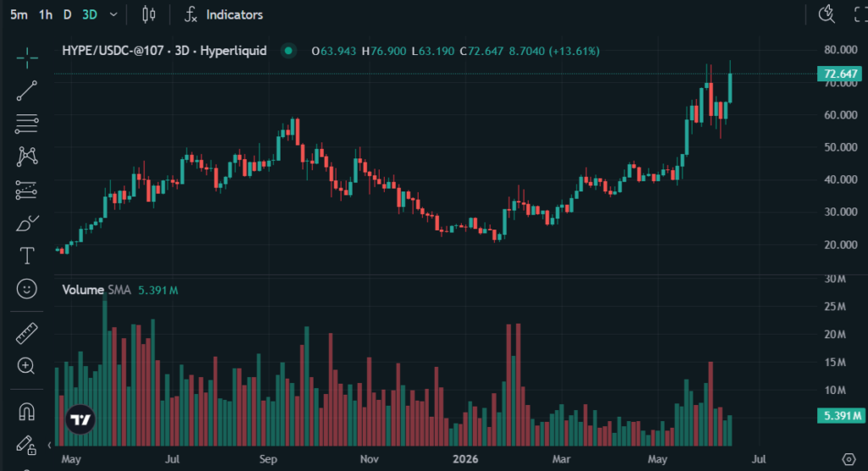Select the crosshair cursor tool
The width and height of the screenshot is (868, 471).
coord(26,58)
